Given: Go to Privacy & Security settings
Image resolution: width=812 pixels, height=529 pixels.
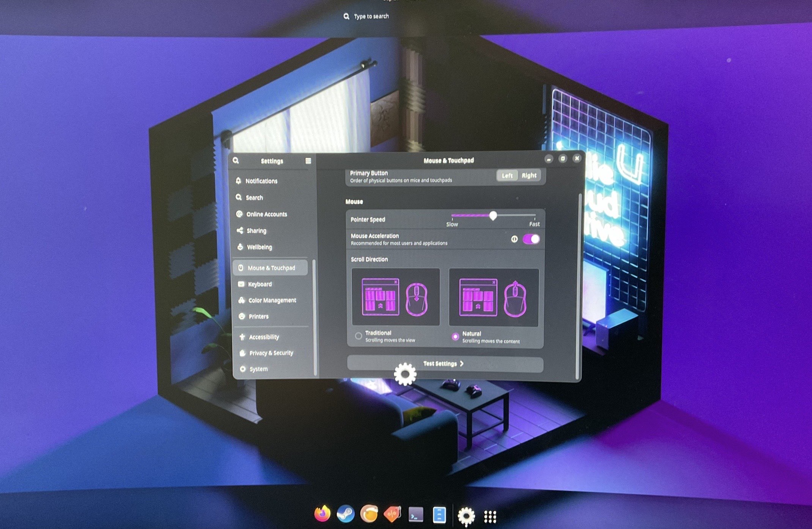Looking at the screenshot, I should click(x=271, y=353).
